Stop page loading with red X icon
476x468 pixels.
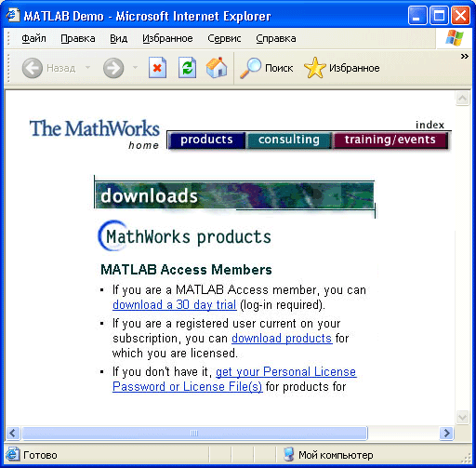coord(157,68)
